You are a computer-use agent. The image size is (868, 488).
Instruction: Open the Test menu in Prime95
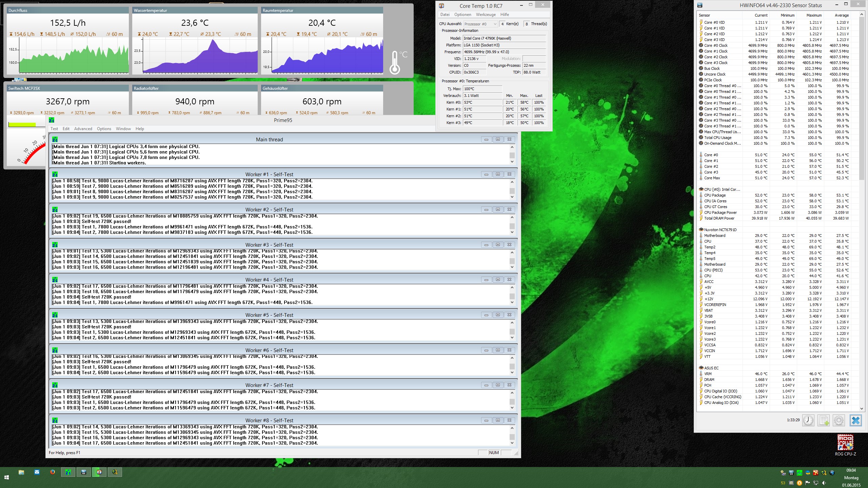(x=54, y=129)
